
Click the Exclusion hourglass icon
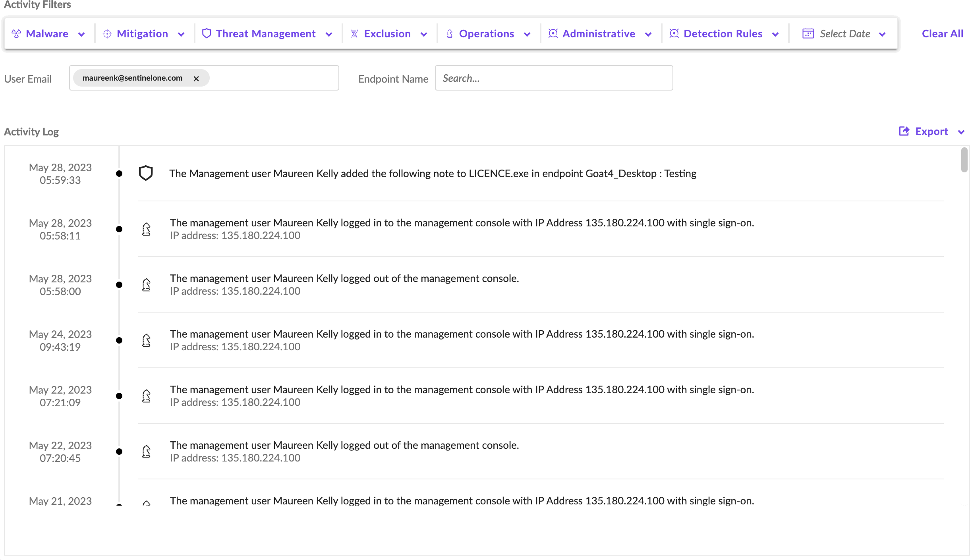pyautogui.click(x=354, y=34)
